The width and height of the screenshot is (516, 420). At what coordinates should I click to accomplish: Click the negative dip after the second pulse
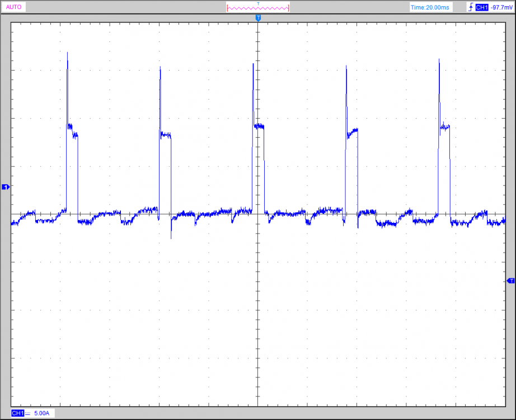click(x=171, y=237)
